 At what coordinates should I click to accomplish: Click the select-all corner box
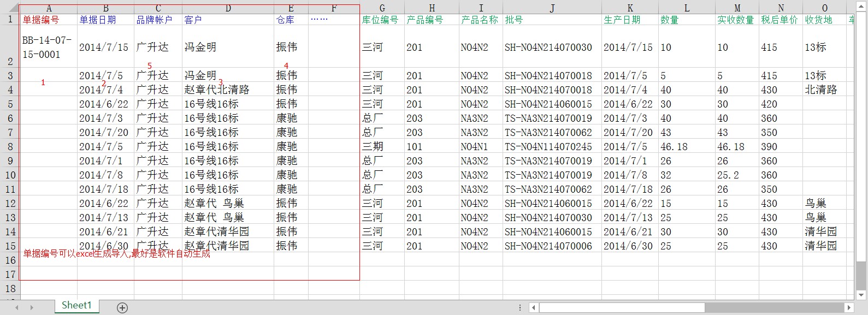click(x=10, y=8)
